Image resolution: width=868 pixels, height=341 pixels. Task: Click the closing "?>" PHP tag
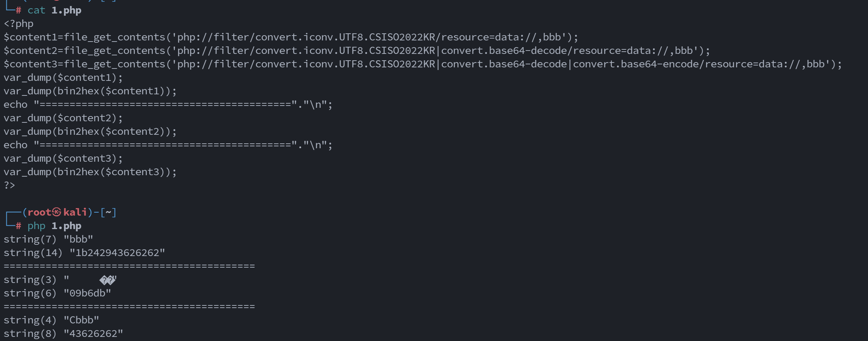(x=9, y=185)
